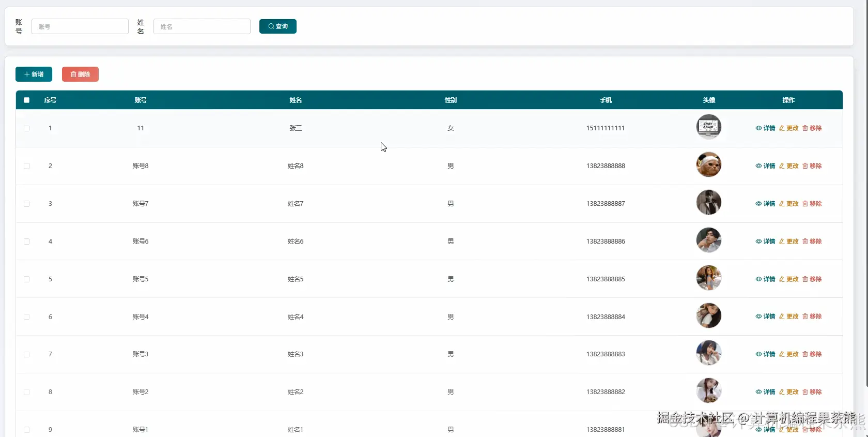Check the checkbox for row 张三
The height and width of the screenshot is (437, 868).
(27, 128)
